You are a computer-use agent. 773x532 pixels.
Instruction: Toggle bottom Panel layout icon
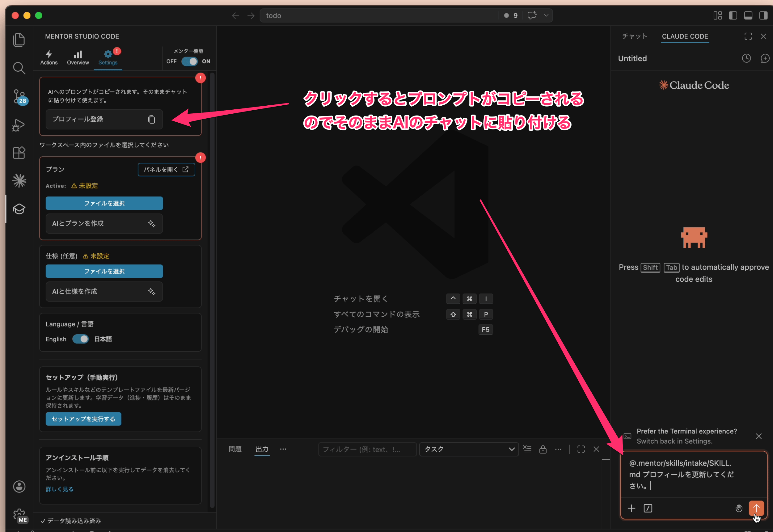(x=748, y=16)
